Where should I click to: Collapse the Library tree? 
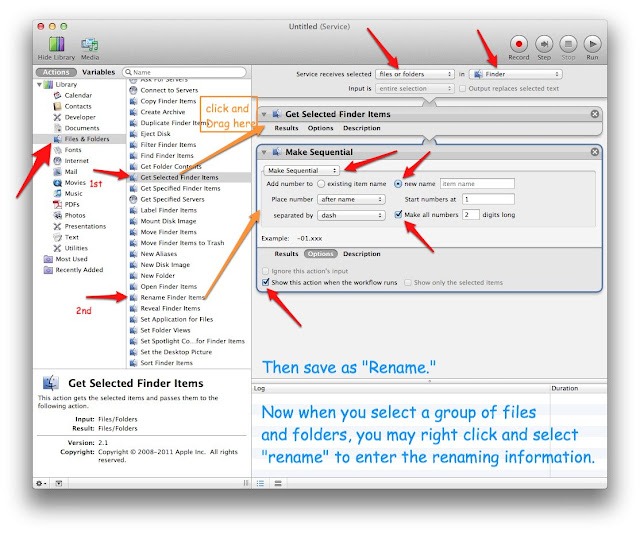(x=39, y=85)
